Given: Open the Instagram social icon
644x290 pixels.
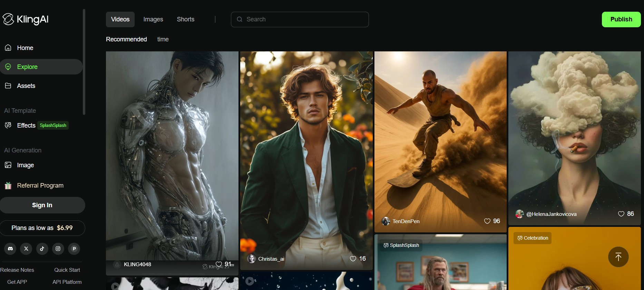Looking at the screenshot, I should 58,249.
